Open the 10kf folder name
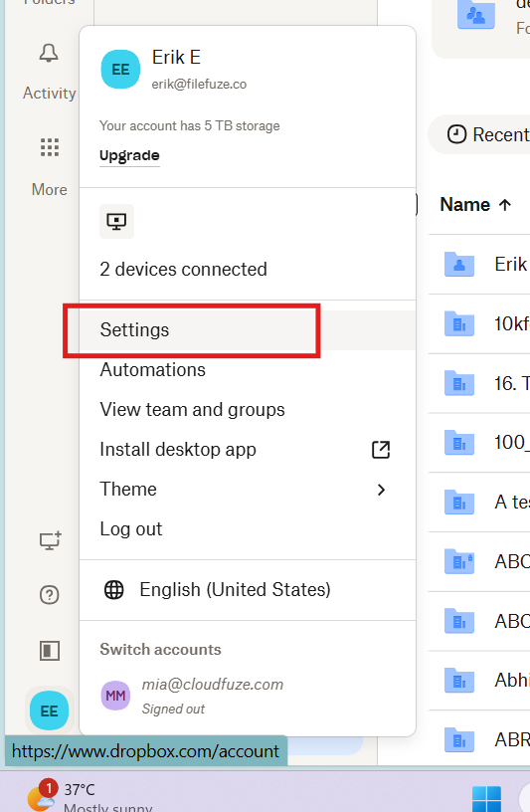 coord(512,323)
